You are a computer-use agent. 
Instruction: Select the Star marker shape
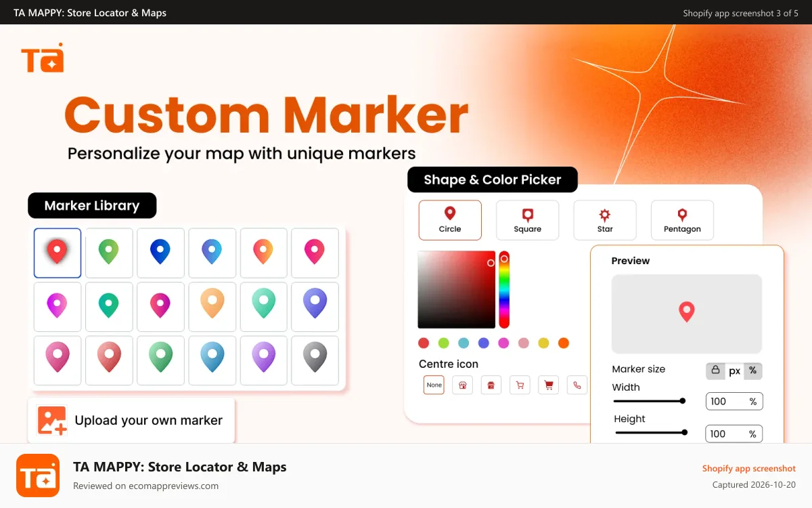coord(605,220)
